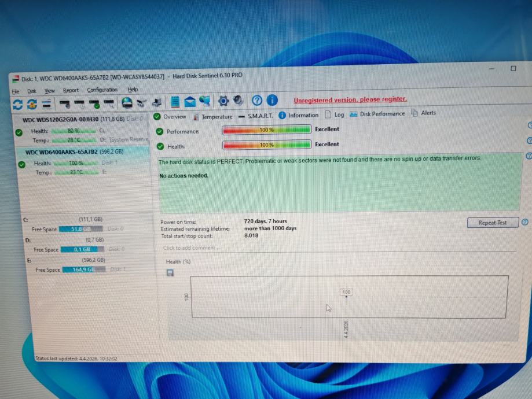
Task: Click the envelope send-email toolbar icon
Action: pyautogui.click(x=190, y=101)
